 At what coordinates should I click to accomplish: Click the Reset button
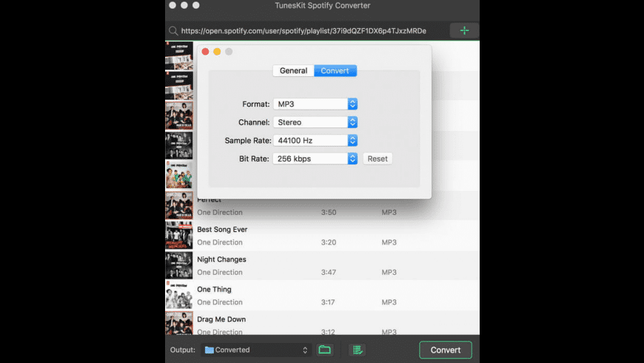(x=378, y=159)
